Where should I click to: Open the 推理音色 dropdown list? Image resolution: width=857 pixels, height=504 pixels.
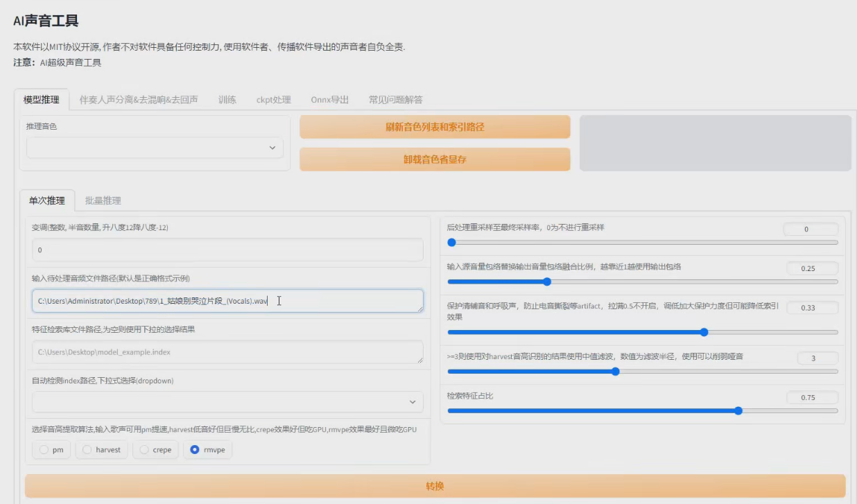coord(155,148)
